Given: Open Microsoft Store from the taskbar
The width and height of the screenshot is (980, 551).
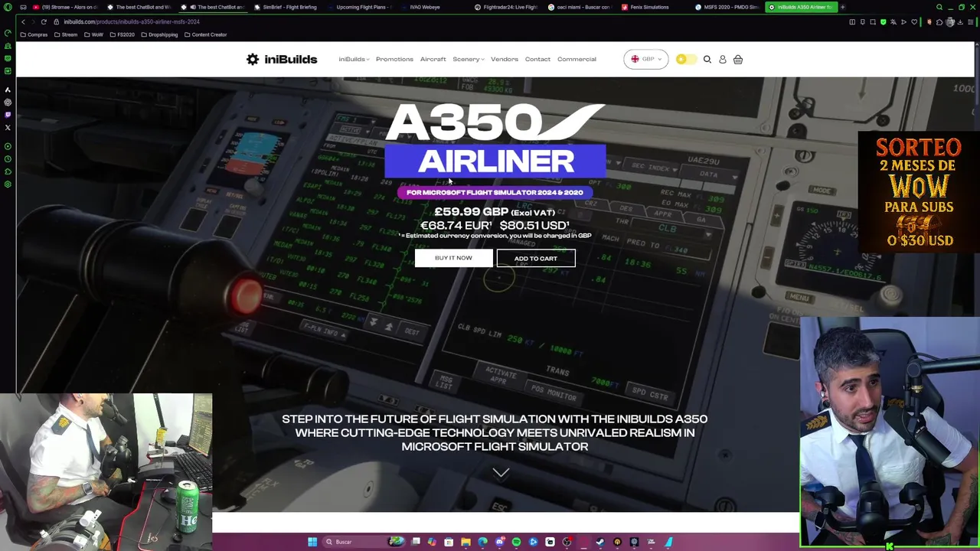Looking at the screenshot, I should (x=449, y=542).
